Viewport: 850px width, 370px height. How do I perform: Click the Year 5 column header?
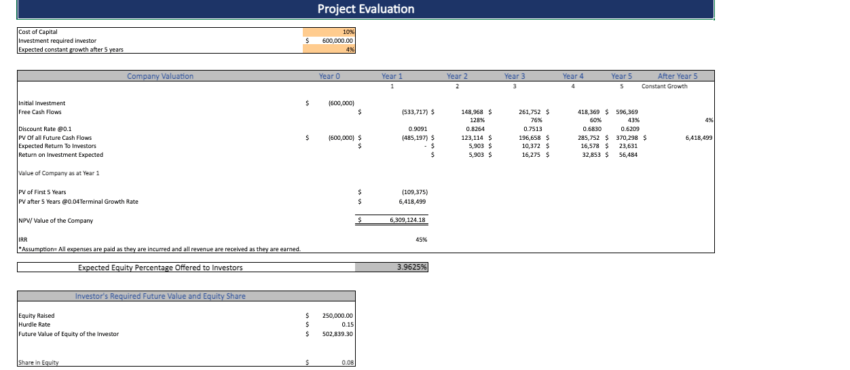(621, 76)
